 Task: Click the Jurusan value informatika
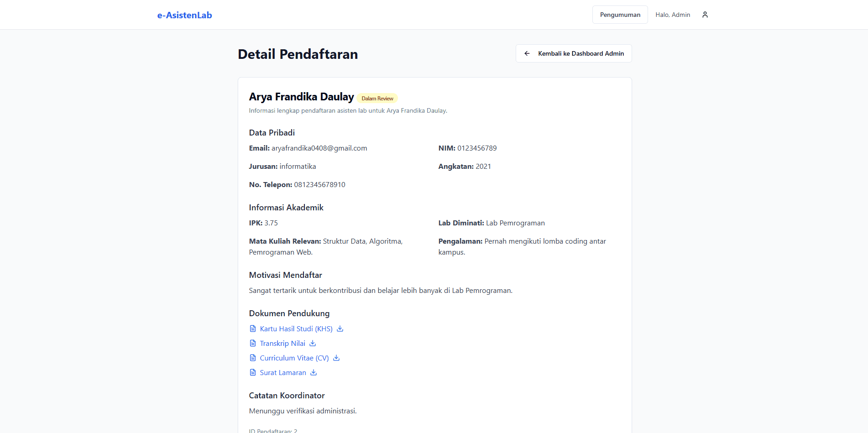pos(298,166)
